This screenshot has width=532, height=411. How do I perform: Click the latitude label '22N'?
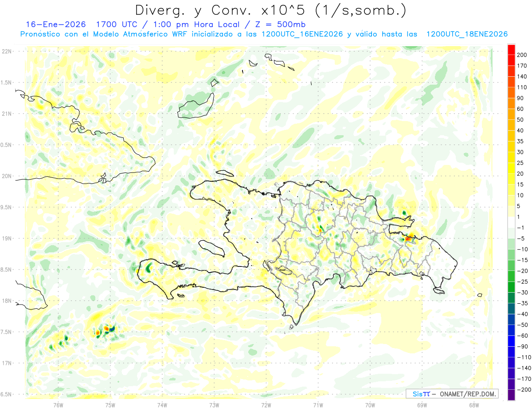click(6, 51)
